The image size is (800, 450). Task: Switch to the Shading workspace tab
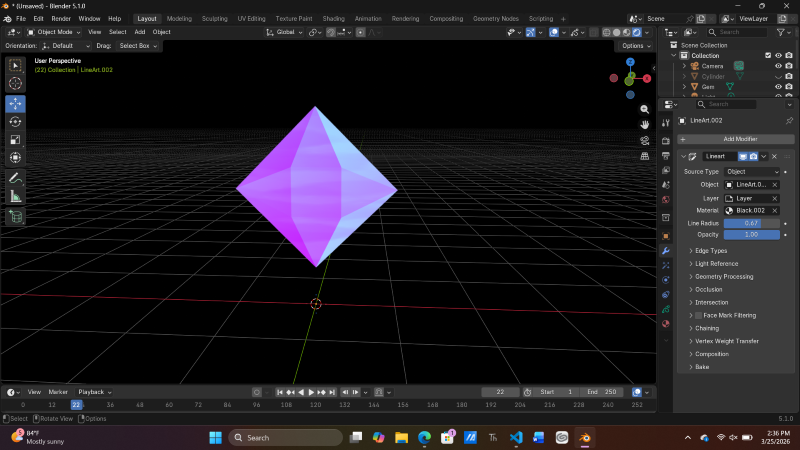click(x=333, y=18)
